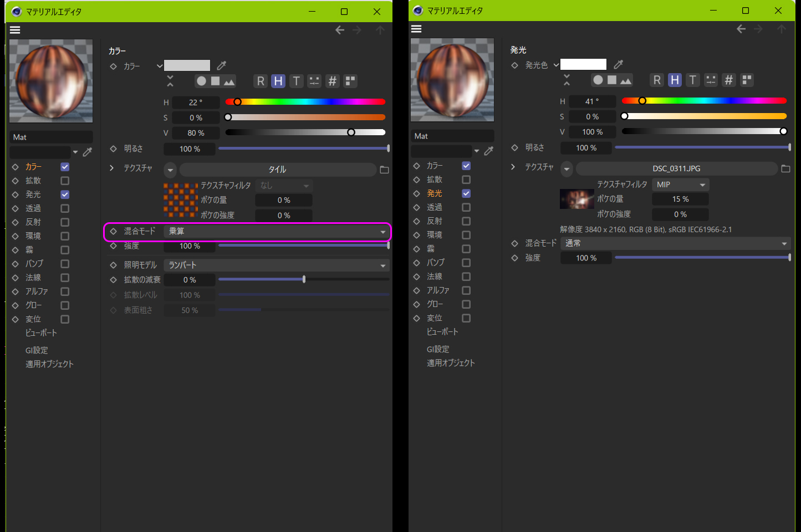This screenshot has width=801, height=532.
Task: Click the material preview sphere in the left editor
Action: pyautogui.click(x=51, y=81)
